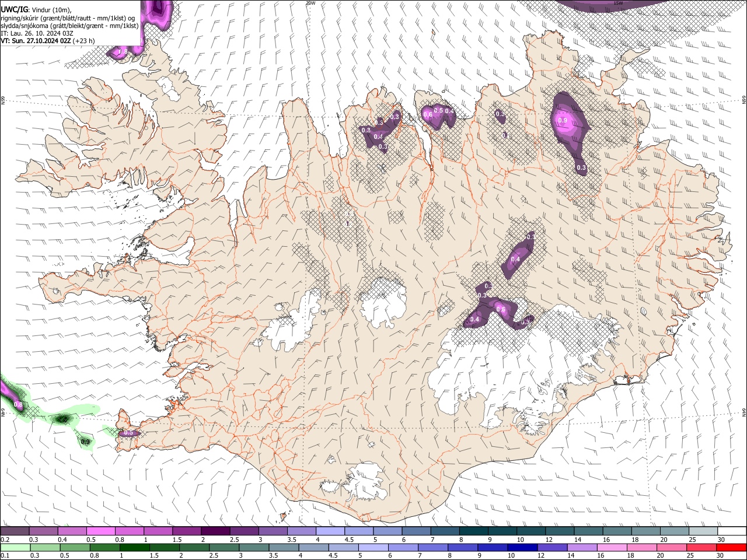The height and width of the screenshot is (560, 747).
Task: Click the swatch between 0.2 and 0.3 on upper scale
Action: 15,531
